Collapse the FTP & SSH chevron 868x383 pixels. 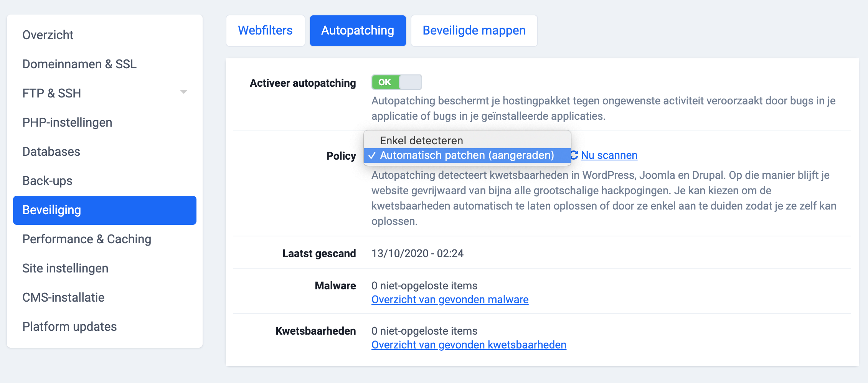pyautogui.click(x=184, y=91)
